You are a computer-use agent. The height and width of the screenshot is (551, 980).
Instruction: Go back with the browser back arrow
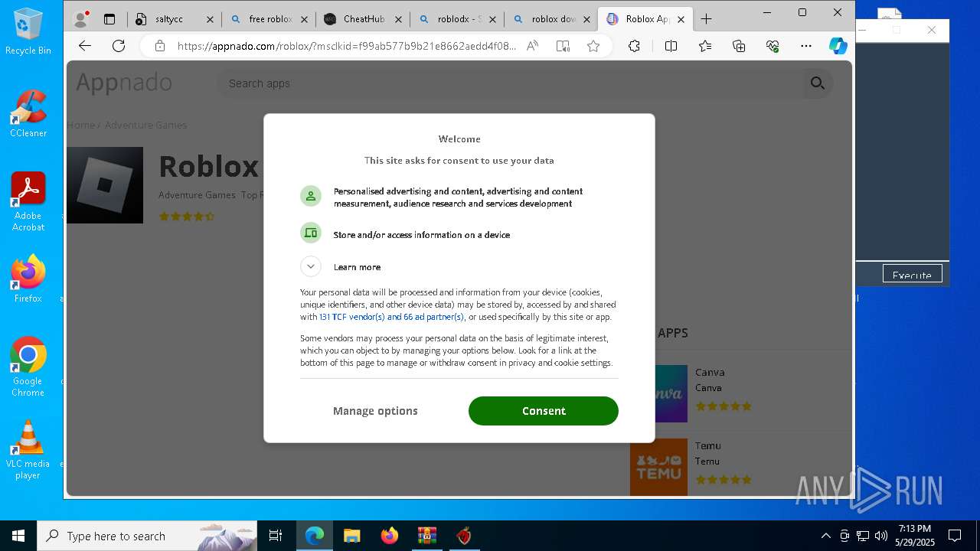click(85, 46)
